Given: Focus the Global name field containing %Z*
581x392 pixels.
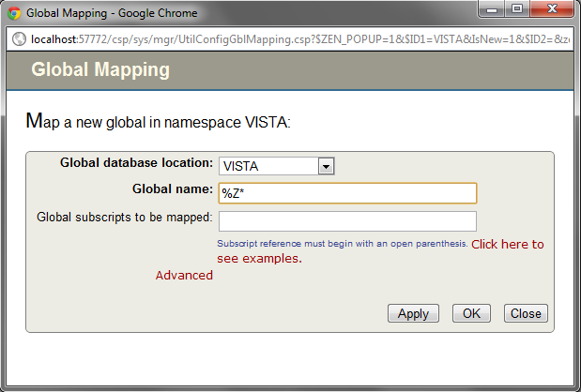Looking at the screenshot, I should 347,192.
